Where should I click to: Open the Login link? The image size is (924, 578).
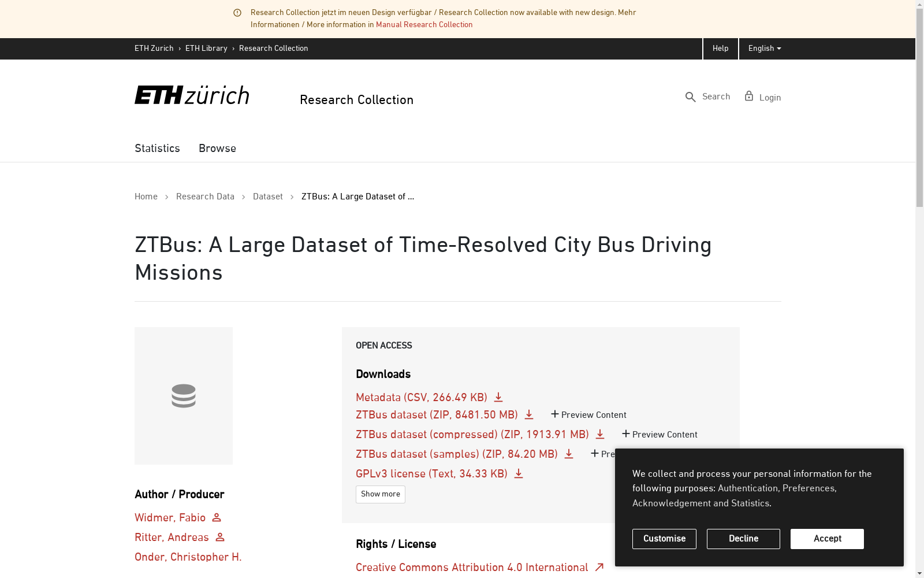(x=770, y=98)
